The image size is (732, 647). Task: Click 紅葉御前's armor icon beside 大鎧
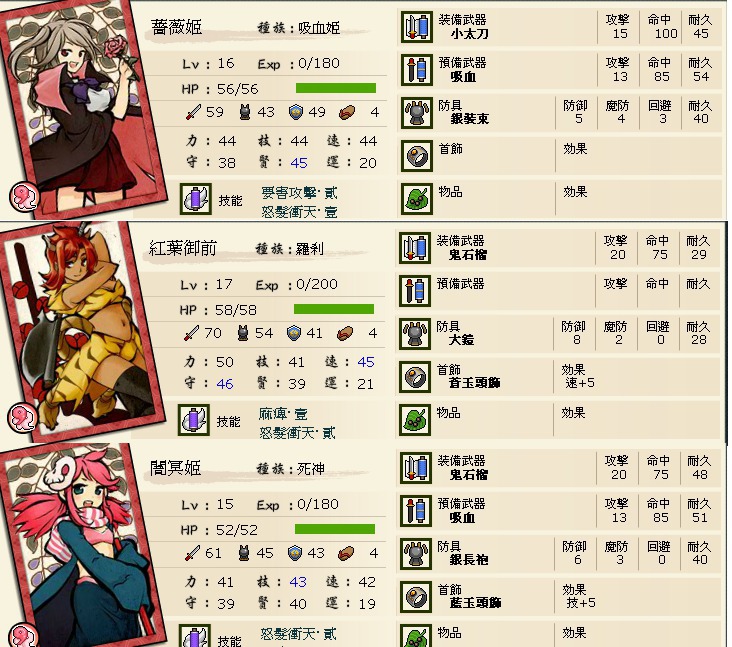(x=415, y=334)
